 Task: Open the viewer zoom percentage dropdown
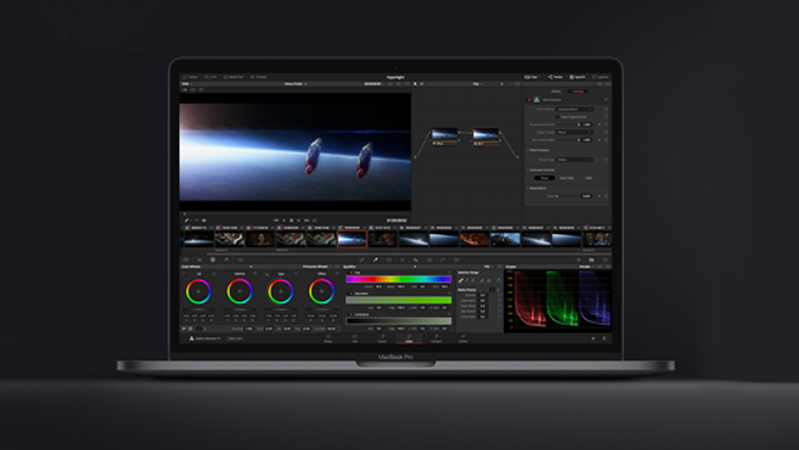[x=186, y=84]
